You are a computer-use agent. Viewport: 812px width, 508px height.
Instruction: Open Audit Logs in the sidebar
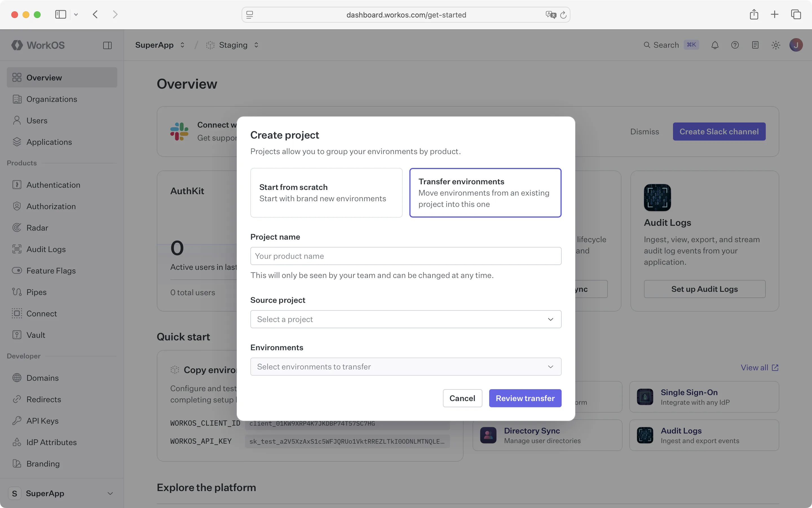62,249
